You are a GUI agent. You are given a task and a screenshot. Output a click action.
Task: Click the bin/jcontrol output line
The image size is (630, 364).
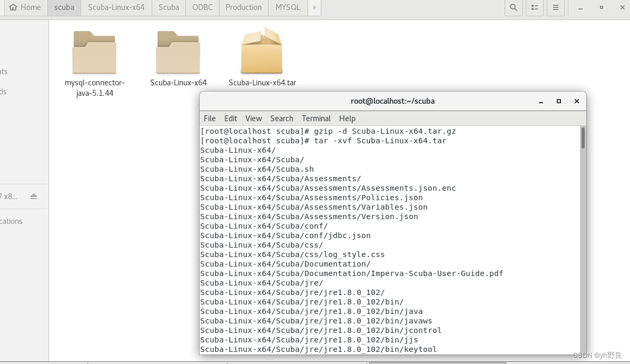point(321,330)
